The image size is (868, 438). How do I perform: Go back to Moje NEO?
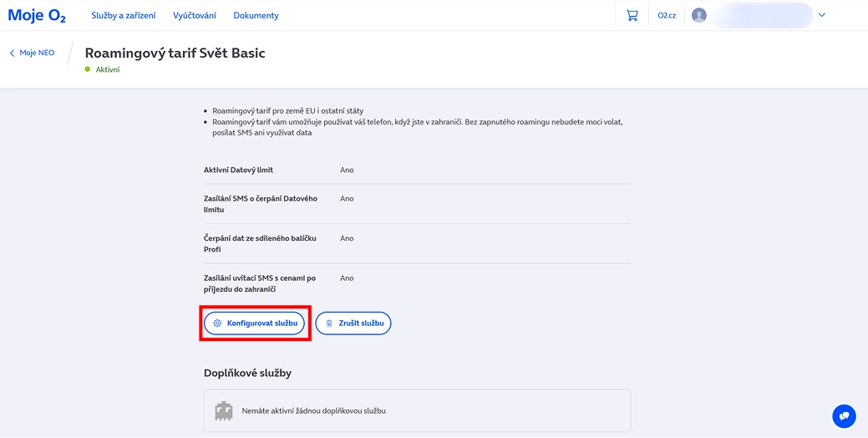point(32,53)
